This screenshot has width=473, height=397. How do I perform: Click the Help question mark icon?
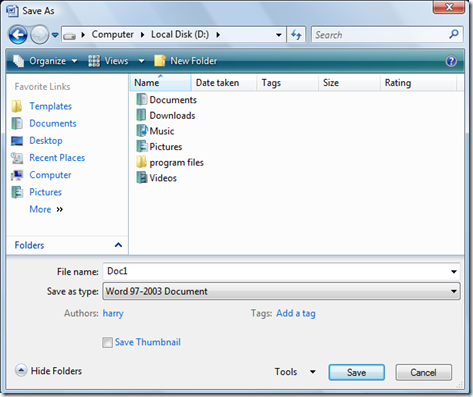coord(451,61)
